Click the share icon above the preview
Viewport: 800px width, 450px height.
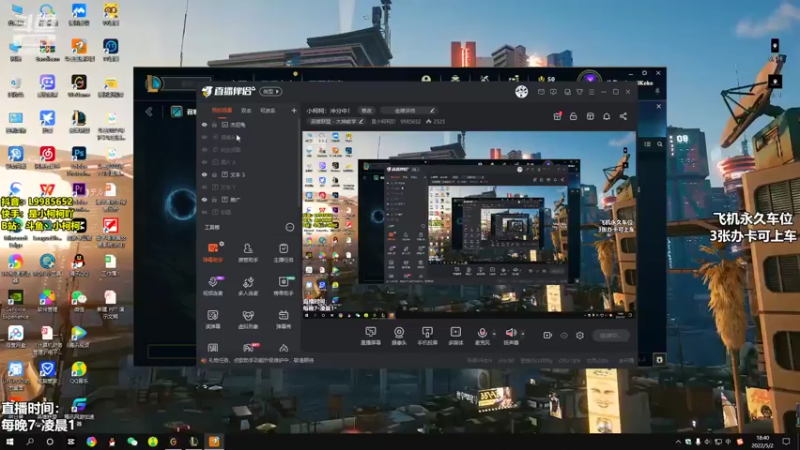[623, 116]
